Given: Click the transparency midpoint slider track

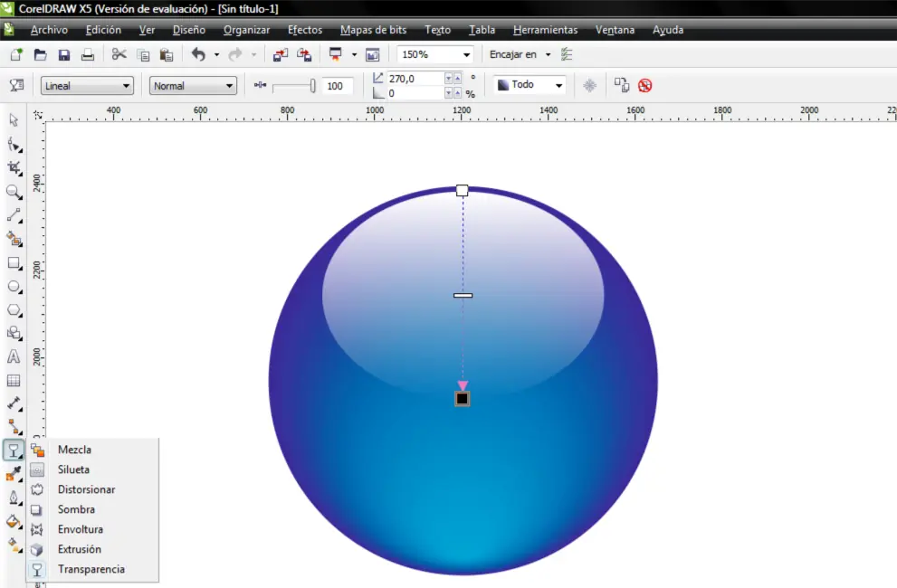Looking at the screenshot, I should click(293, 86).
